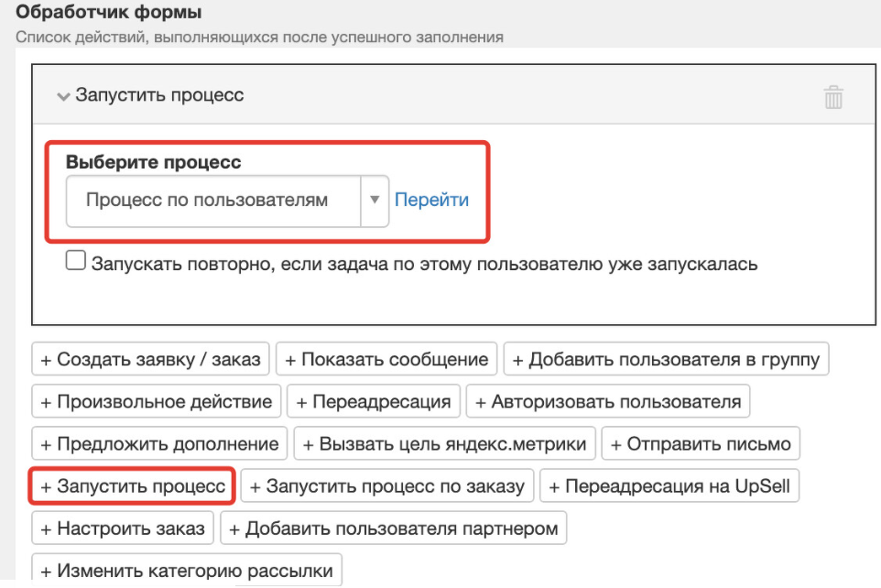Add Предложить дополнение action
This screenshot has width=881, height=588.
(x=159, y=444)
